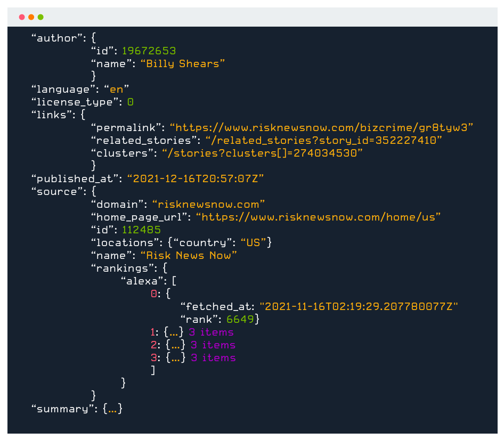Collapse the "links" object key
Image resolution: width=504 pixels, height=440 pixels.
tap(52, 115)
